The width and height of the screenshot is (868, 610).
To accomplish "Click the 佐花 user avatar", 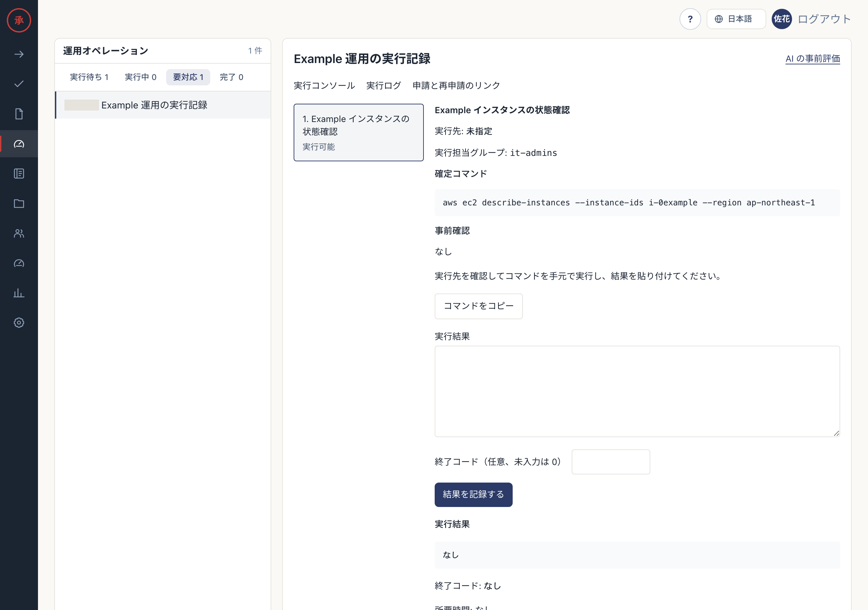I will point(782,19).
